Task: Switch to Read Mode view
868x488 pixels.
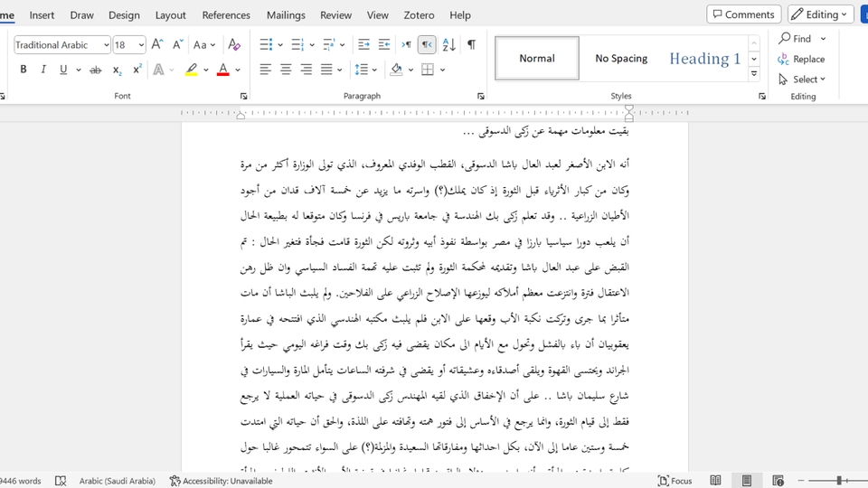Action: point(716,480)
